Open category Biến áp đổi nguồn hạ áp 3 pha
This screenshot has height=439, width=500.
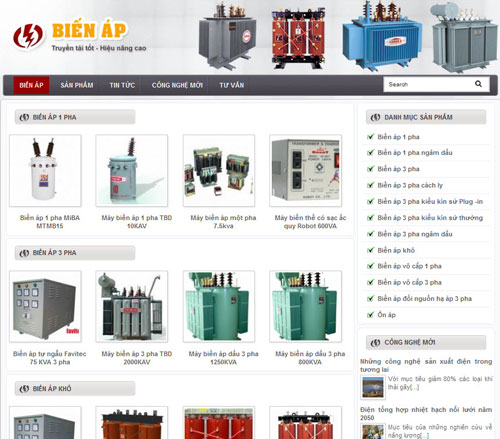(425, 299)
